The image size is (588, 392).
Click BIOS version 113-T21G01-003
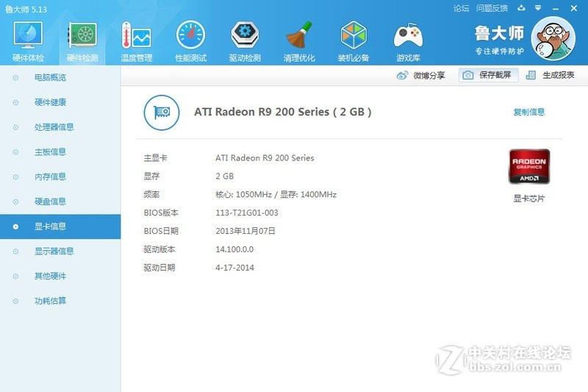point(247,213)
